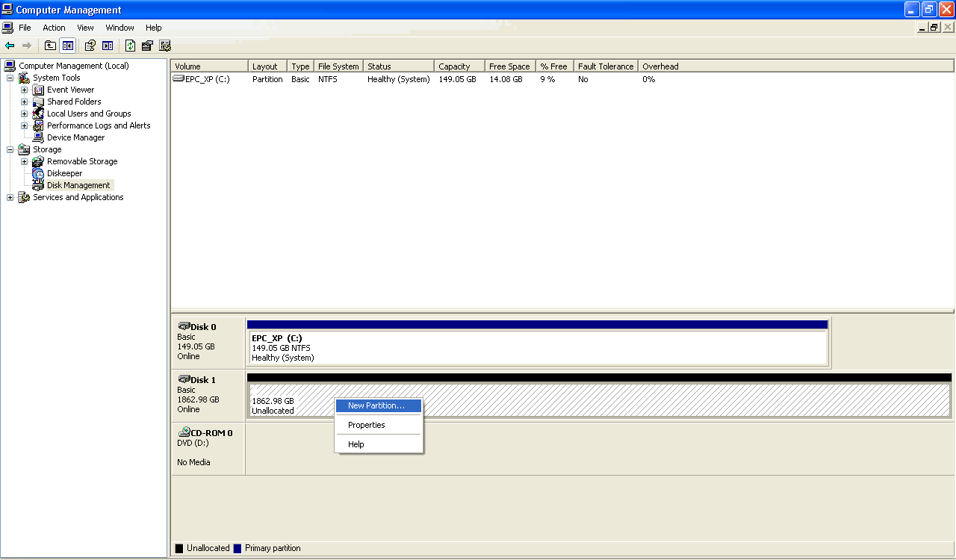Click the CD-ROM 0 drive icon
The width and height of the screenshot is (956, 560).
point(184,432)
